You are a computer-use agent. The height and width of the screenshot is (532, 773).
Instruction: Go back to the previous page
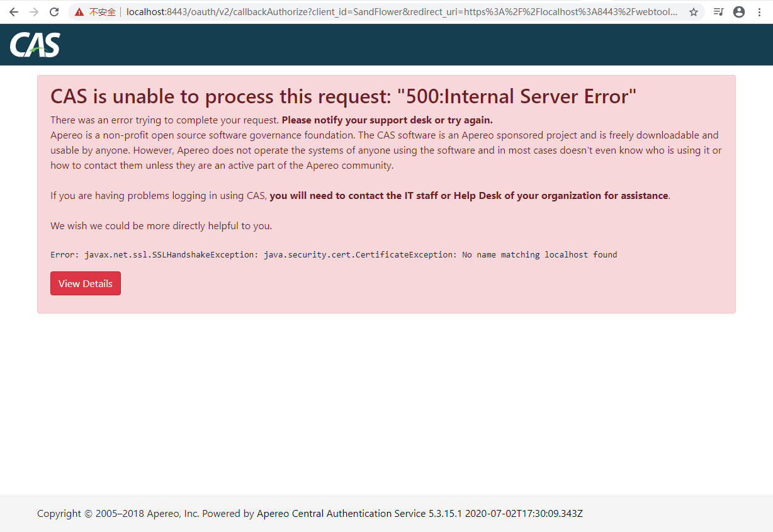point(14,12)
